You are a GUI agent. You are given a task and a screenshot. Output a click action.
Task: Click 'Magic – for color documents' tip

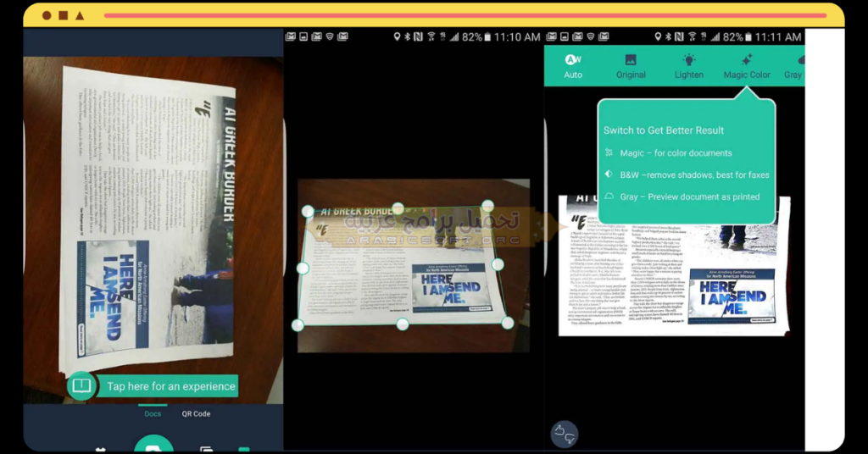676,152
